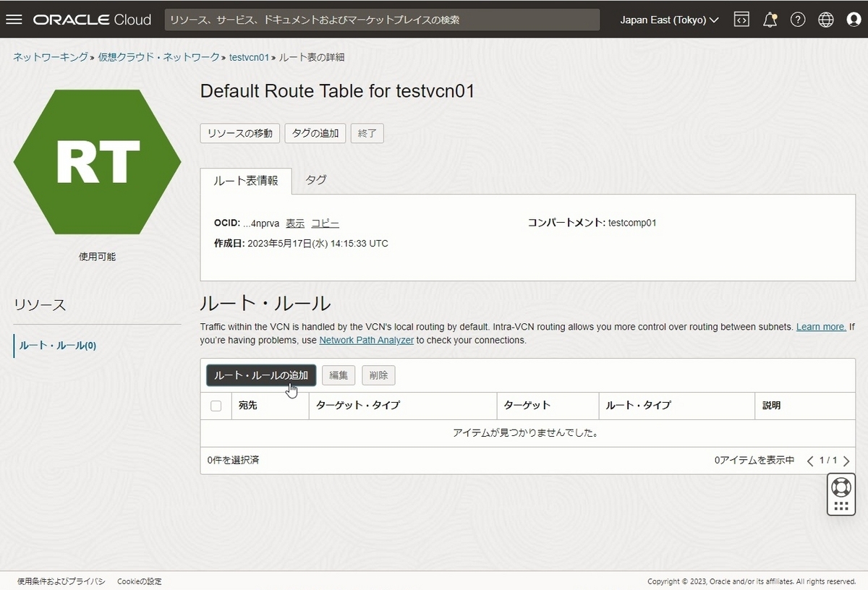This screenshot has width=868, height=590.
Task: Click the life-ring support icon
Action: pos(841,486)
